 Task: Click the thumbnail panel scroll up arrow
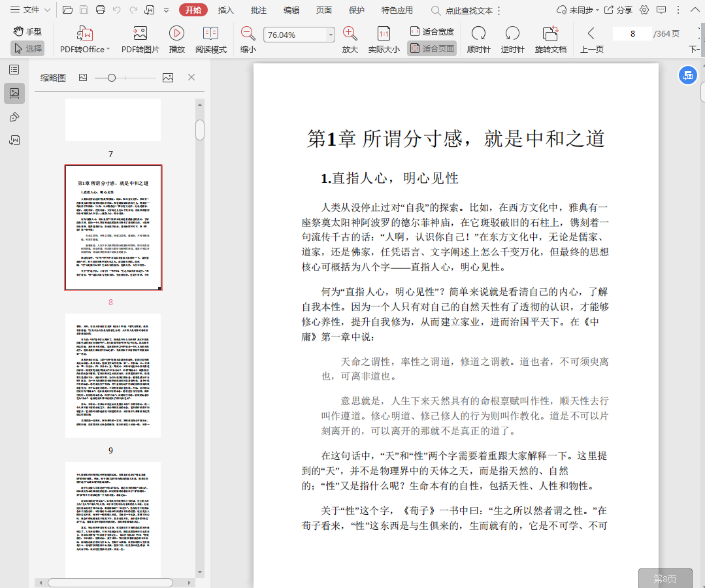coord(200,105)
